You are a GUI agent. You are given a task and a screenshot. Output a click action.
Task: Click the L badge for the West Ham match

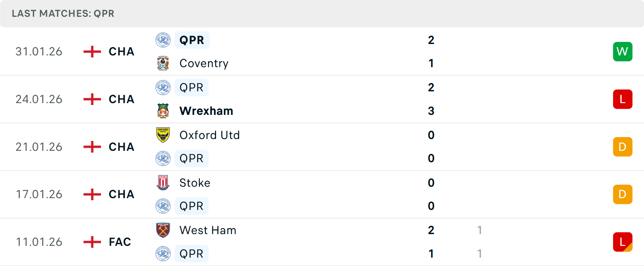click(623, 242)
